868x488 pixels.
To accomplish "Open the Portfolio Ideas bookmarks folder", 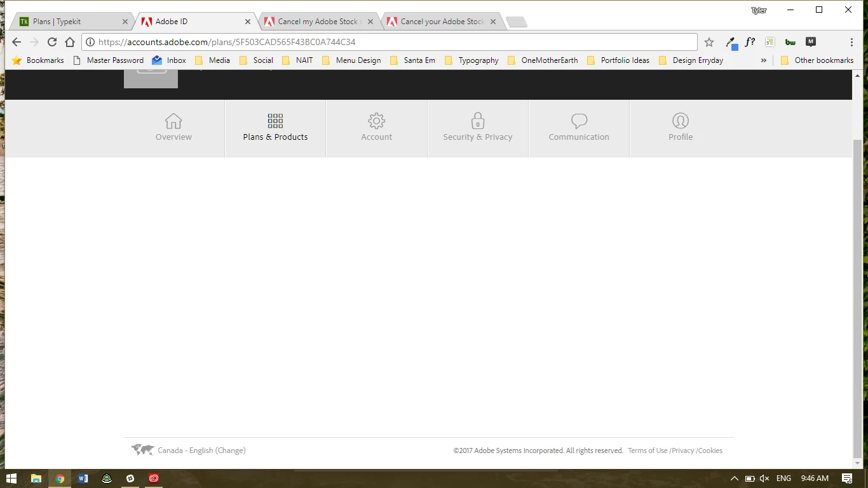I will tap(618, 60).
